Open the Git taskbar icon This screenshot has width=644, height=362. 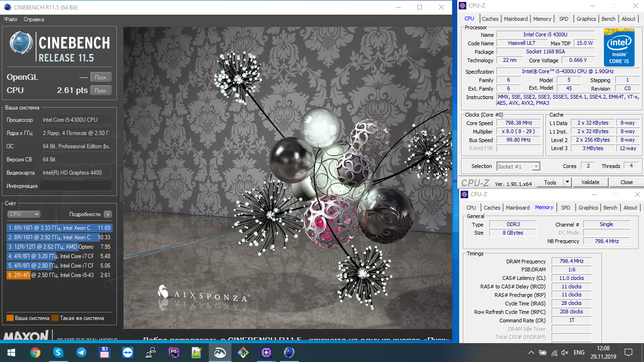click(243, 352)
